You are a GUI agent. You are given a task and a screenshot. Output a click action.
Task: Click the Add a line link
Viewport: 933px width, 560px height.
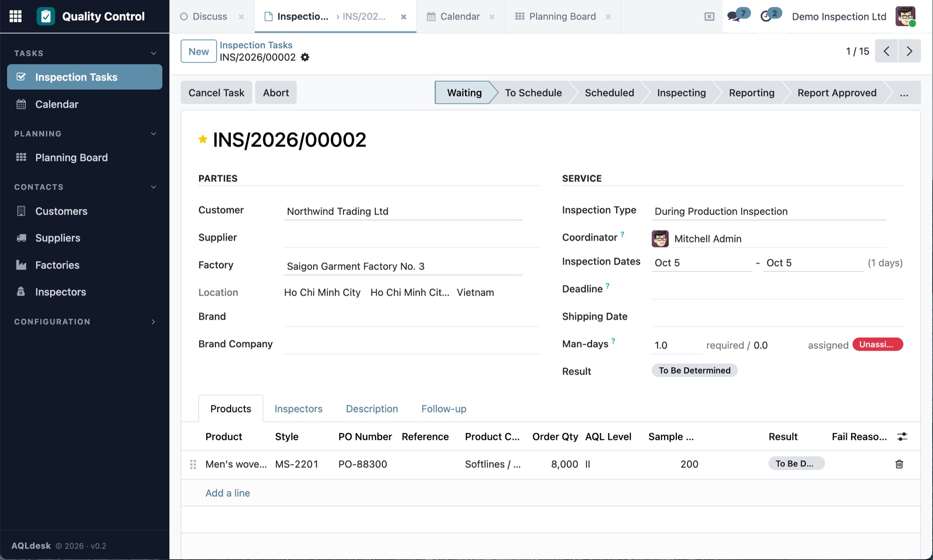(x=227, y=493)
